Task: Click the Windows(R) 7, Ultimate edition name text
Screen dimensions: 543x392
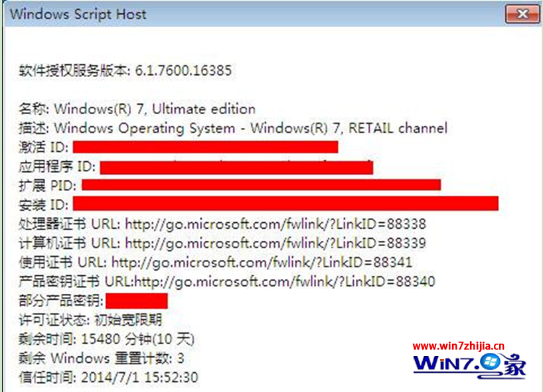Action: [x=155, y=109]
